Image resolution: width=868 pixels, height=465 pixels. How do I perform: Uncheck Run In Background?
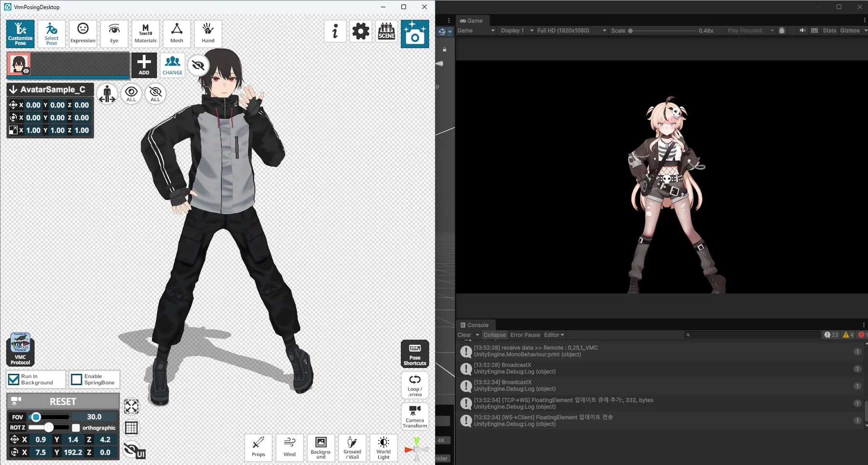(x=14, y=379)
